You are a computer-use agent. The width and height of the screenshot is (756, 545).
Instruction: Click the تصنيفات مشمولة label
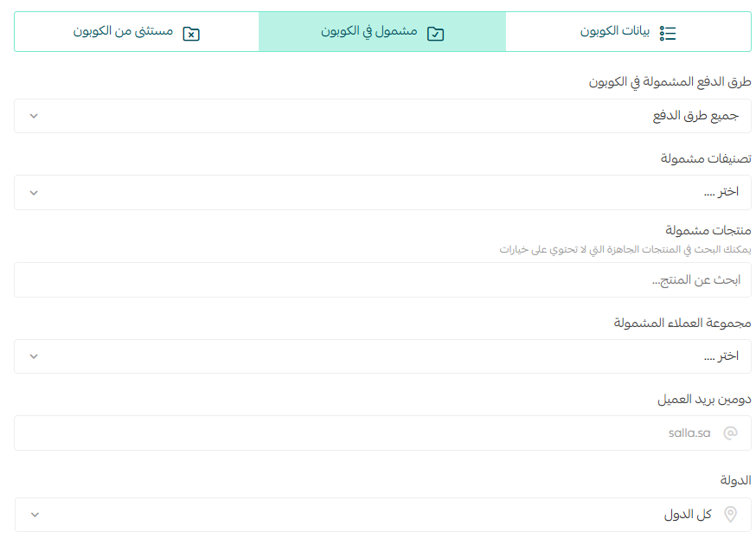pos(706,158)
